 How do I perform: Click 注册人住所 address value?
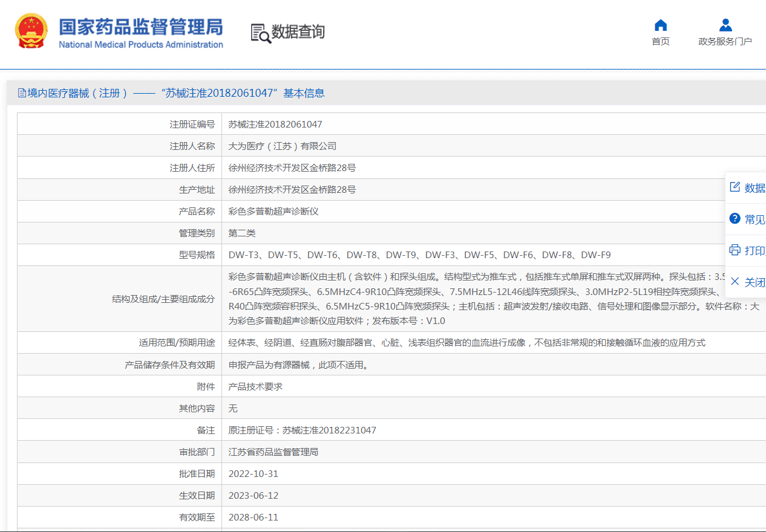[x=292, y=168]
